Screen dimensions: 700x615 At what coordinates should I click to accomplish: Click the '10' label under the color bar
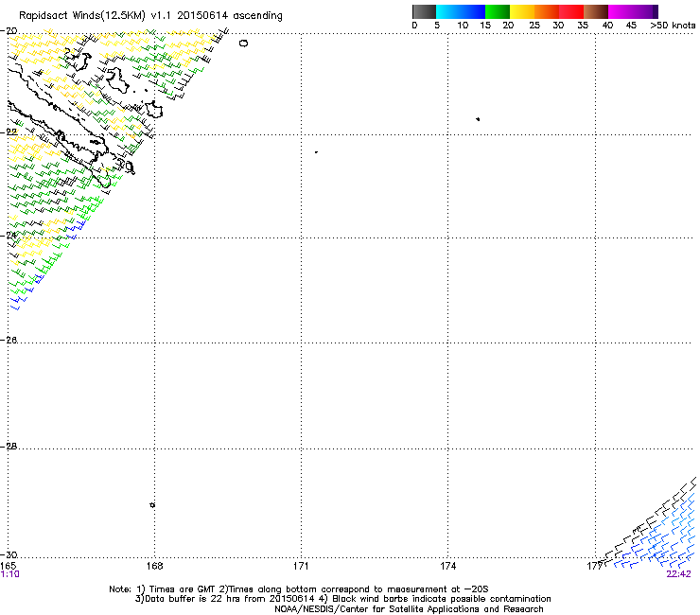[463, 26]
